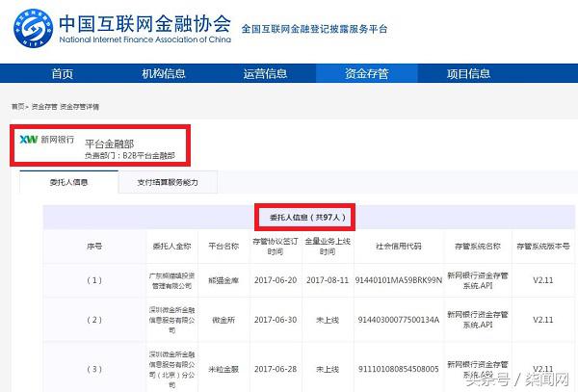Screen dimensions: 578x392
Task: Switch to the 支付结算服务能力 tab
Action: tap(168, 182)
